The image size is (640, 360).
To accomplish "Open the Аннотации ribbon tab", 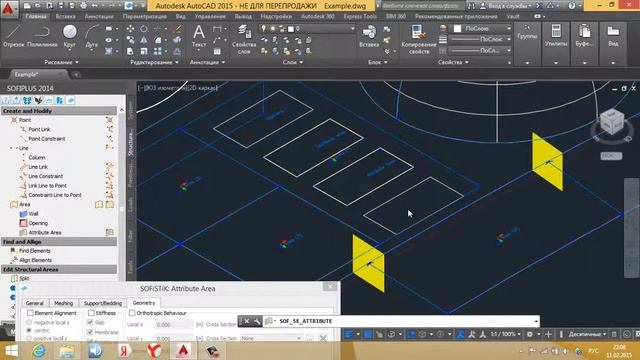I will click(99, 16).
